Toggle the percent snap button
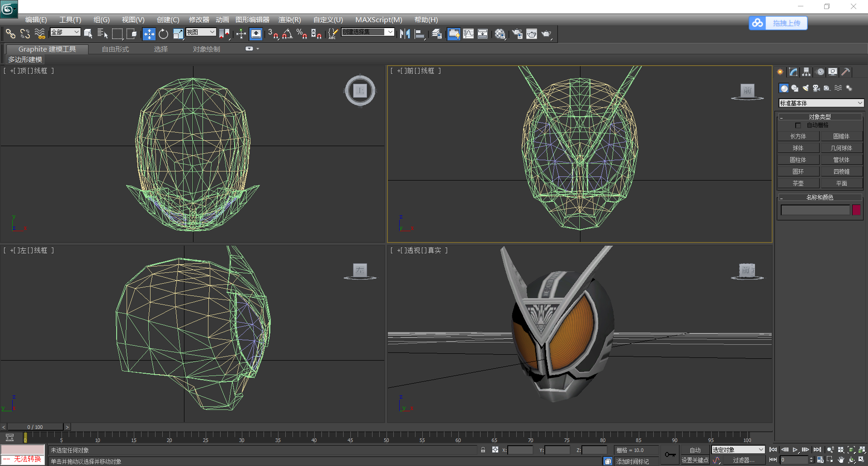 [x=302, y=34]
